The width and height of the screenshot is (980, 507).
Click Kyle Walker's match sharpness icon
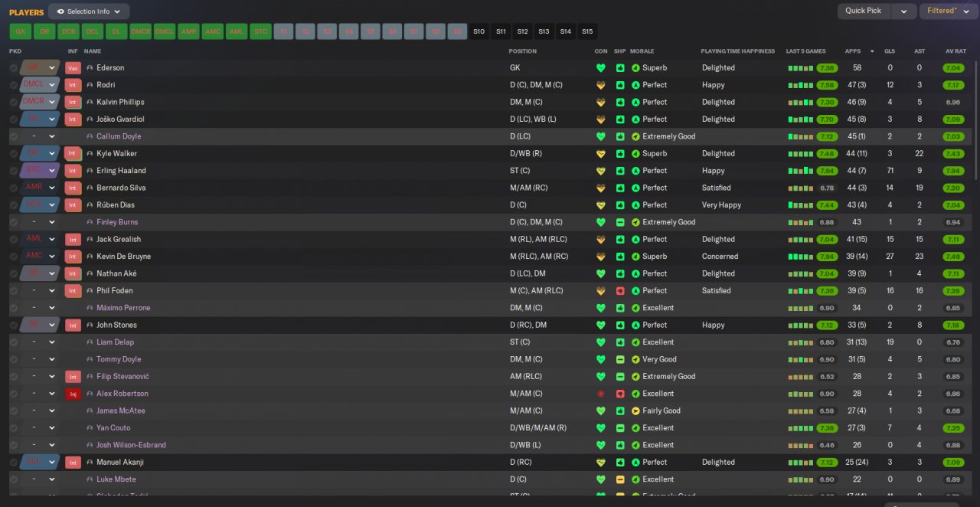click(620, 154)
